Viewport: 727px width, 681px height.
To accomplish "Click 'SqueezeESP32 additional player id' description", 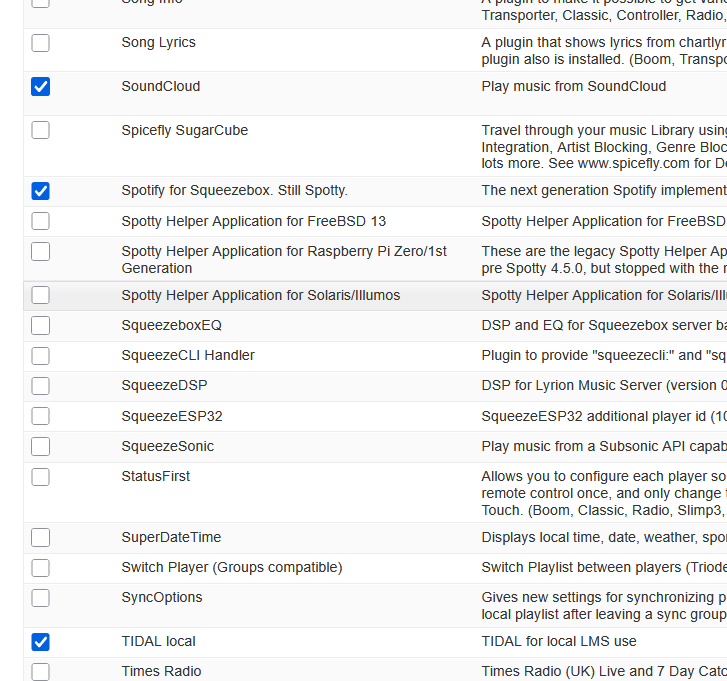I will coord(604,416).
